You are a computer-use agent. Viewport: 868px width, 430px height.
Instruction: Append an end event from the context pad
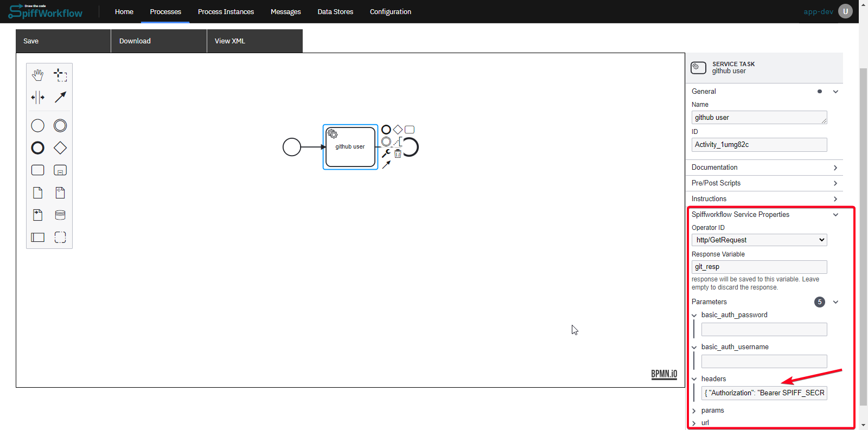386,130
